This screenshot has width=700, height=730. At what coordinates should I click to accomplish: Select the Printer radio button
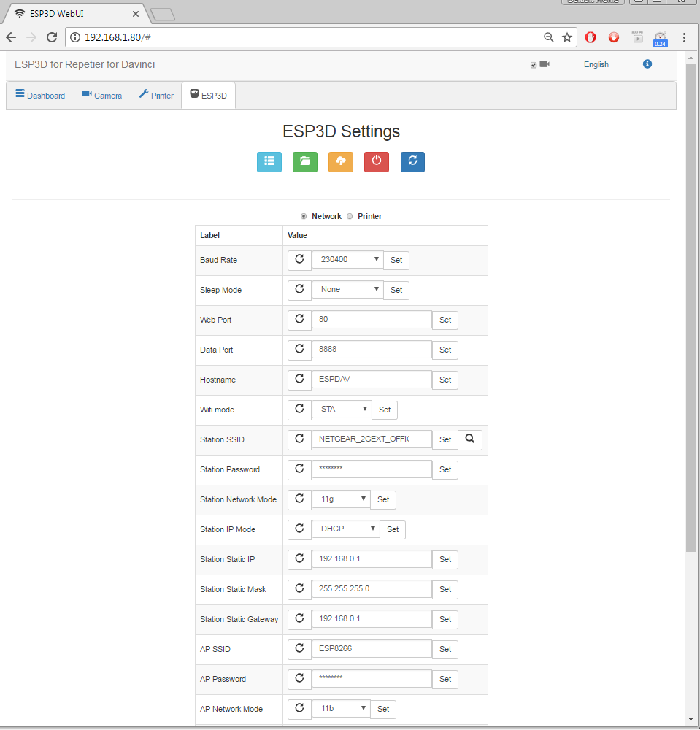click(x=350, y=216)
